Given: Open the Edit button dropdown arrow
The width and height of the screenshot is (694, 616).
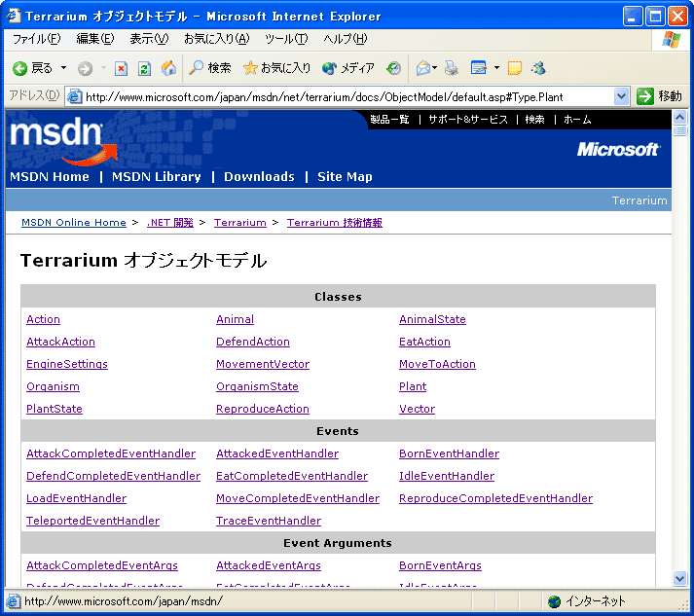Looking at the screenshot, I should pyautogui.click(x=496, y=68).
